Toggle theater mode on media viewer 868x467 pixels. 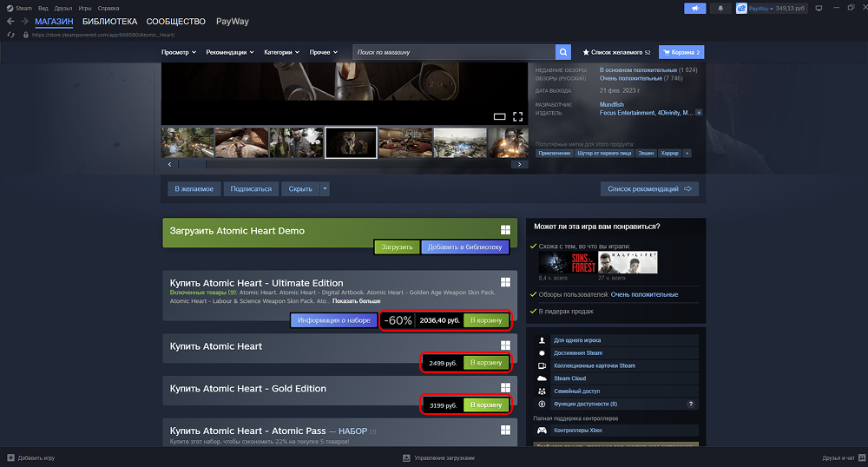(x=499, y=116)
